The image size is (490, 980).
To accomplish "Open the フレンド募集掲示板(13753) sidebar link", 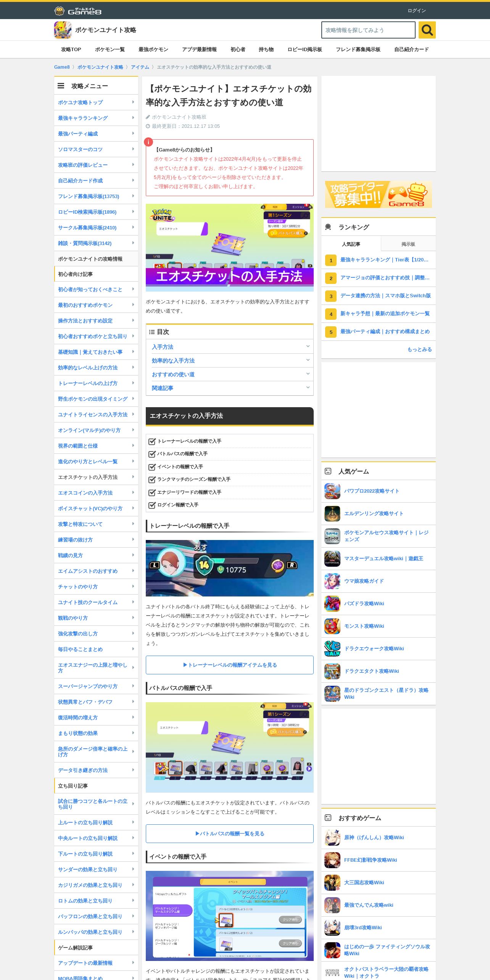I will coord(89,196).
